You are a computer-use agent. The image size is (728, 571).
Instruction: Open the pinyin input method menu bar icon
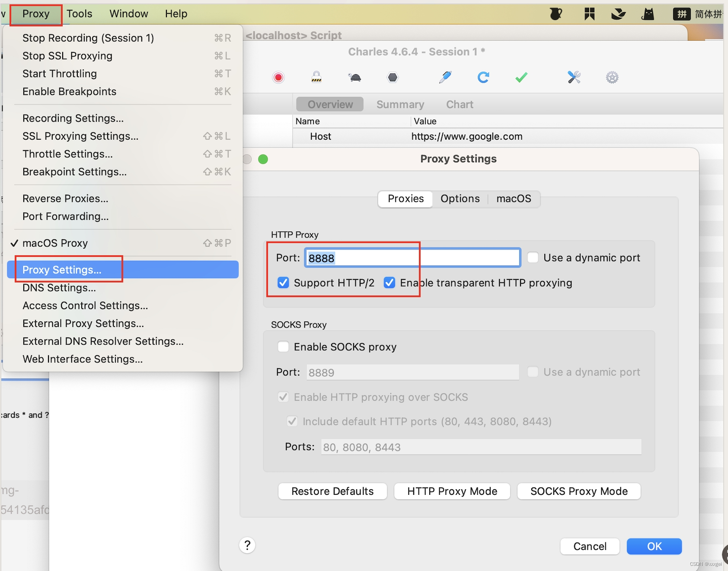pyautogui.click(x=682, y=13)
